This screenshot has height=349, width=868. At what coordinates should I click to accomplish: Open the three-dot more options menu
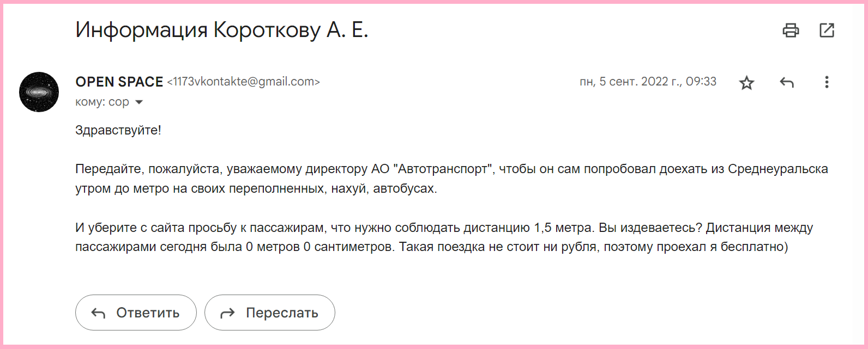[827, 82]
